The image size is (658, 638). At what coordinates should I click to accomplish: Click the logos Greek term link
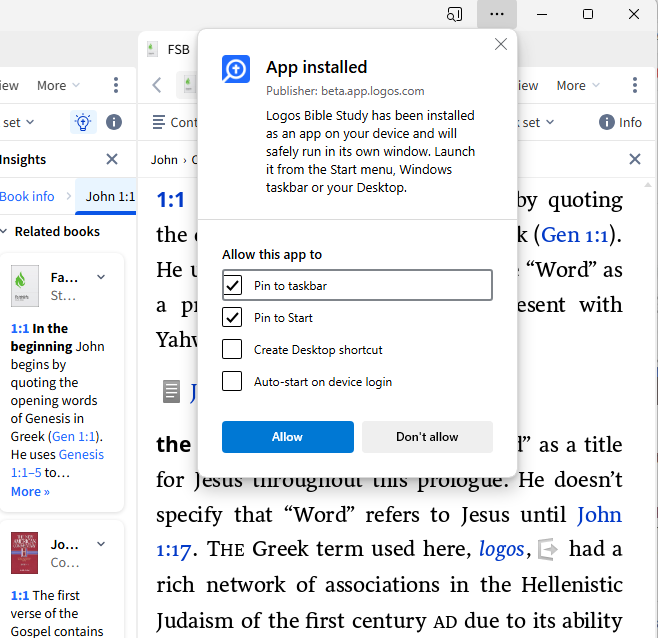[x=501, y=549]
